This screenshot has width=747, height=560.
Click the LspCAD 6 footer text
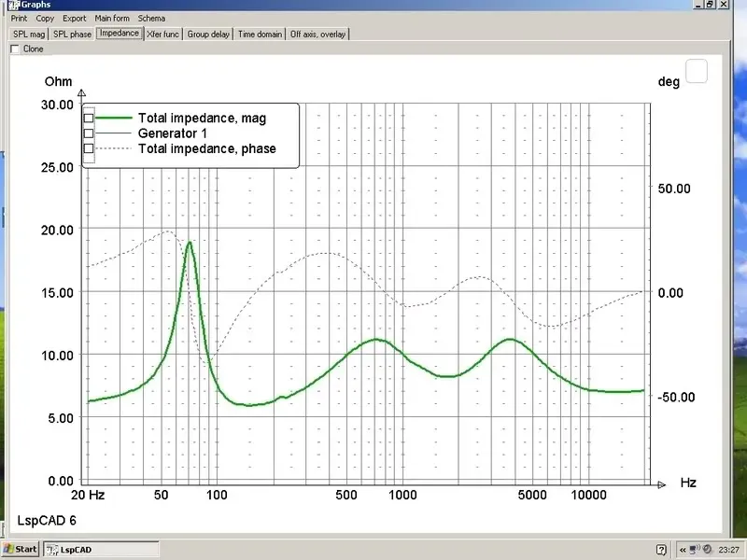(x=47, y=521)
